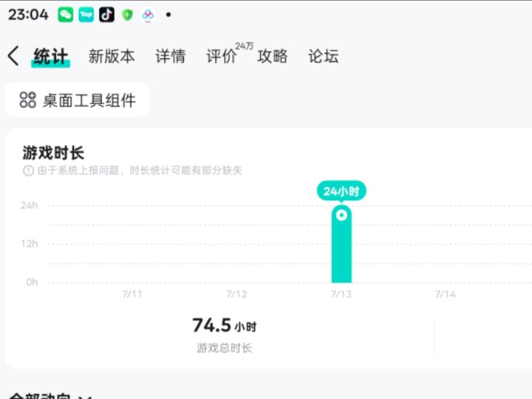Tap the 24小时 tooltip bubble
Image resolution: width=532 pixels, height=399 pixels.
click(341, 191)
